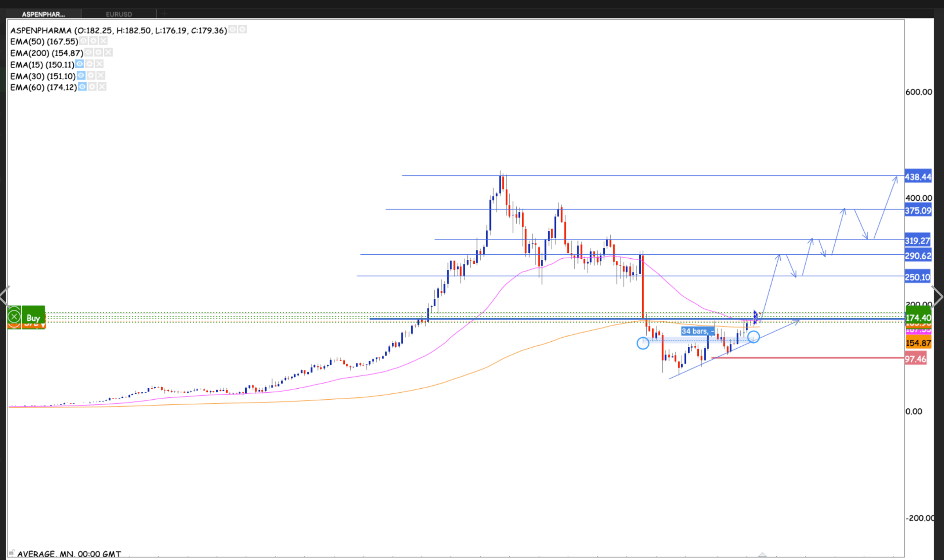Open settings gear for EMA(30) indicator

(91, 76)
